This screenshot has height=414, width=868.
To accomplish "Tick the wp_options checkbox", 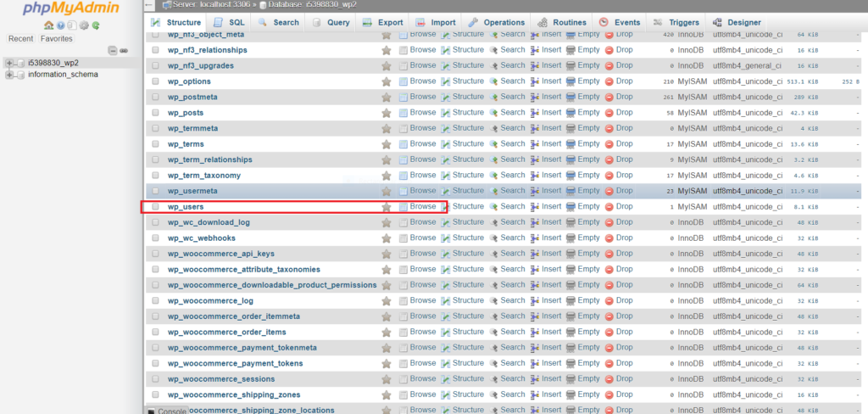I will pyautogui.click(x=156, y=81).
